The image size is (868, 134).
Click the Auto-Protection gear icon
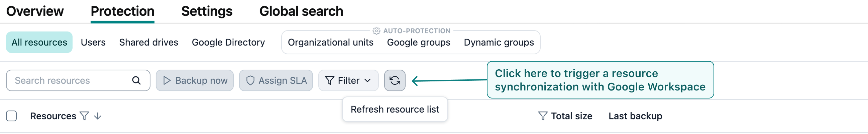pos(376,31)
